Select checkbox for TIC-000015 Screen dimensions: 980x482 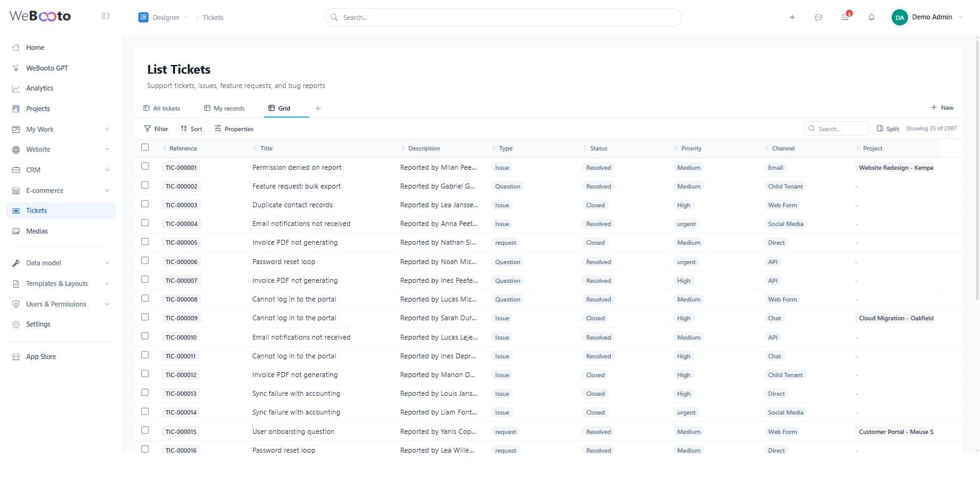point(145,430)
